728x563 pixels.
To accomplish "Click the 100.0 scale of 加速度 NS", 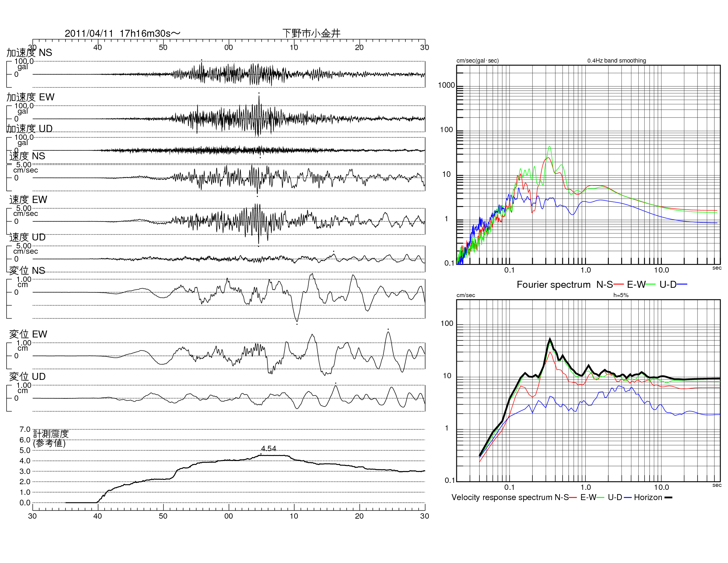I will [x=24, y=61].
